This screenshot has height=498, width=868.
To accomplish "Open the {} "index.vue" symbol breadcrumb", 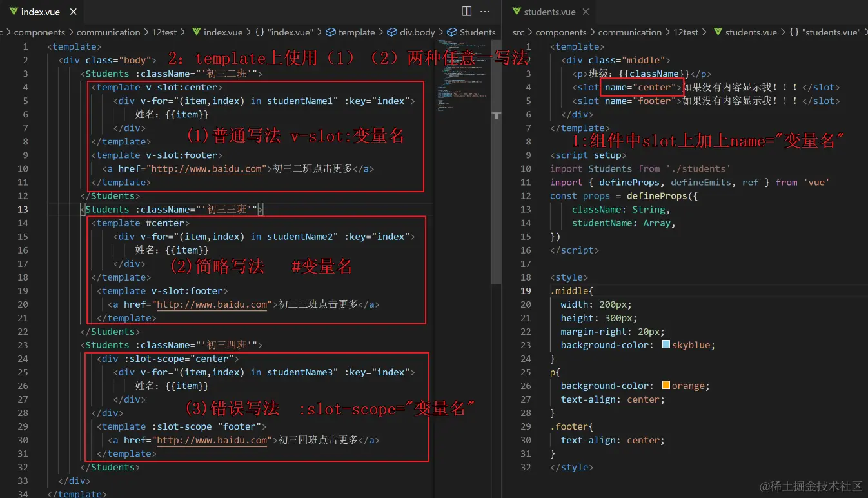I will (283, 32).
